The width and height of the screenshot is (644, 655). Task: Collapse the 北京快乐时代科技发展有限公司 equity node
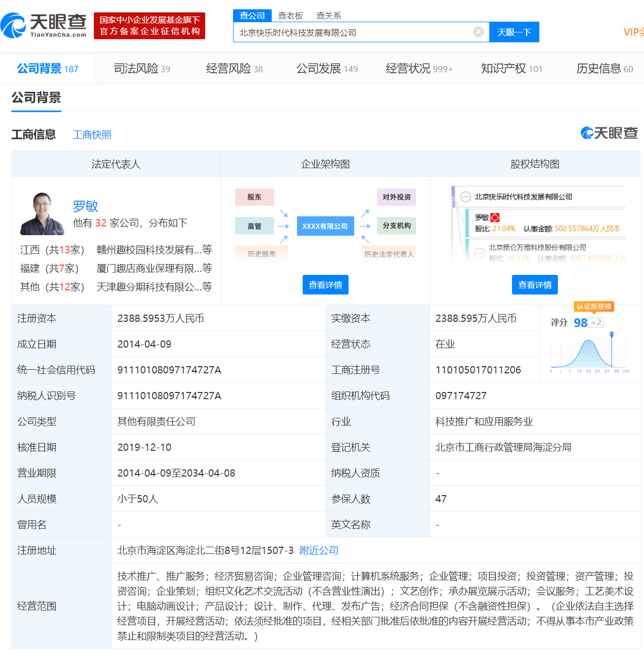466,196
